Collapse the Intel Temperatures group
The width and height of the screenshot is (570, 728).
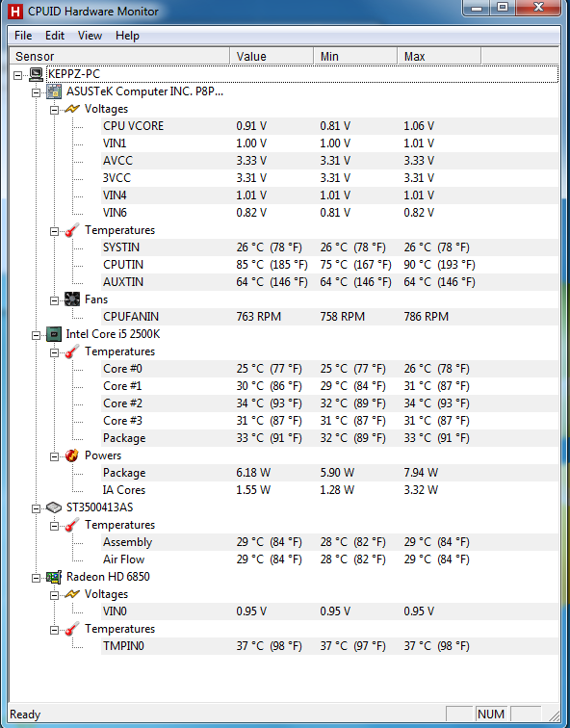[x=54, y=352]
